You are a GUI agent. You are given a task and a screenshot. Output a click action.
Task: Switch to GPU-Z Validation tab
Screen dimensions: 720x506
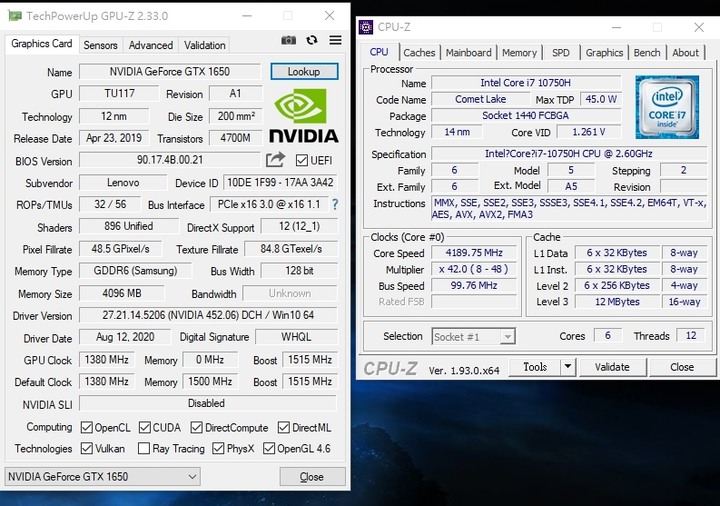[205, 45]
